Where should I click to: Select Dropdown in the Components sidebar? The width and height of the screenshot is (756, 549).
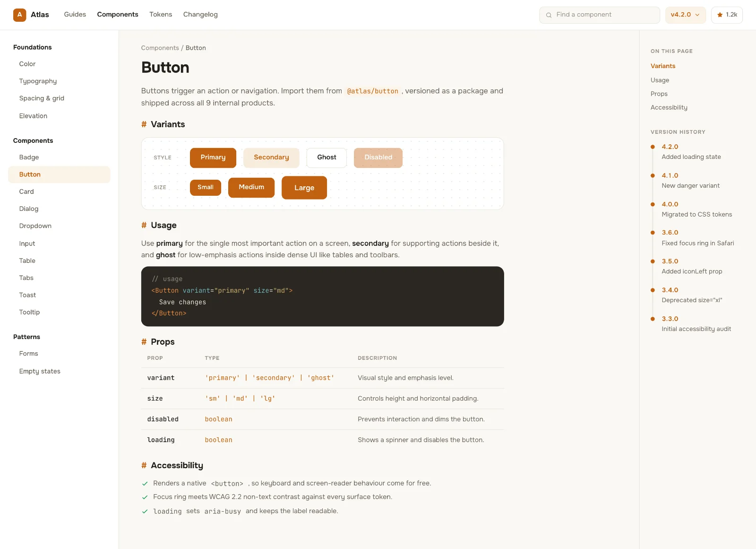pos(35,226)
